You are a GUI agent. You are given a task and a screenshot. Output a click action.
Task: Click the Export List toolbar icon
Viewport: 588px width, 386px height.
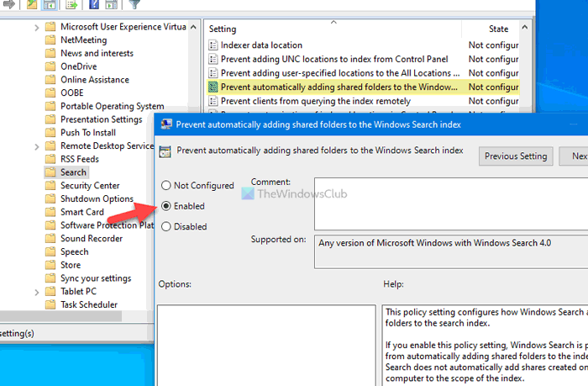71,4
